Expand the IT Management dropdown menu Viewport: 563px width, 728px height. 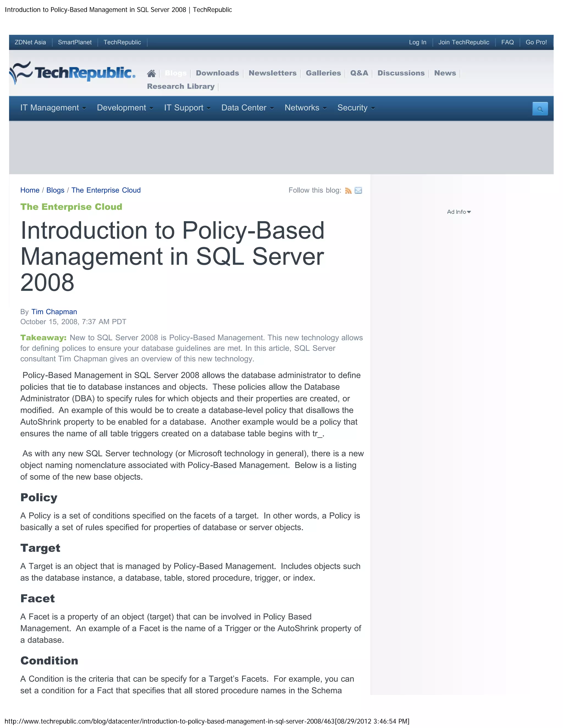click(53, 108)
